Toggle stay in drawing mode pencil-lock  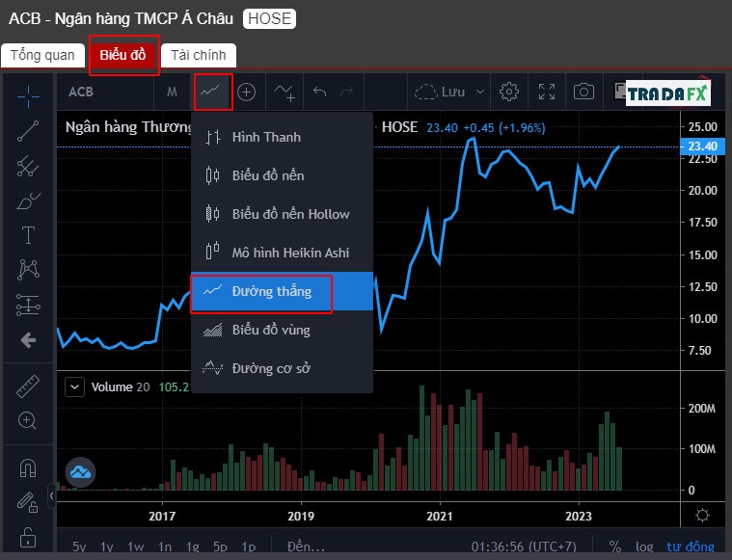[28, 502]
